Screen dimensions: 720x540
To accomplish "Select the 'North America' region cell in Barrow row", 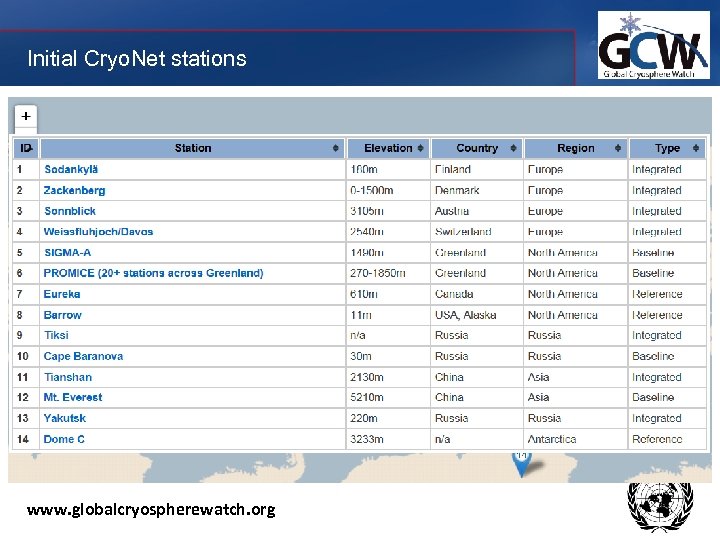I will pyautogui.click(x=576, y=315).
